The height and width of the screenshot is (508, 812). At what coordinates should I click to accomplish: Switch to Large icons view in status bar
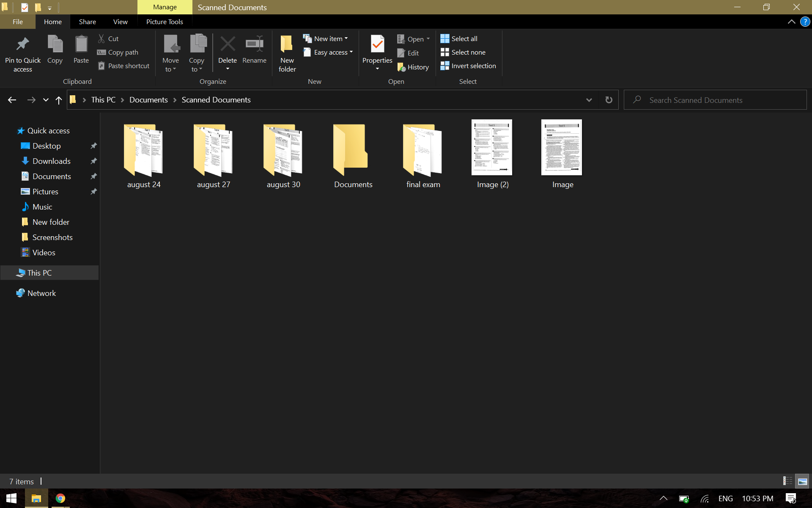coord(802,481)
